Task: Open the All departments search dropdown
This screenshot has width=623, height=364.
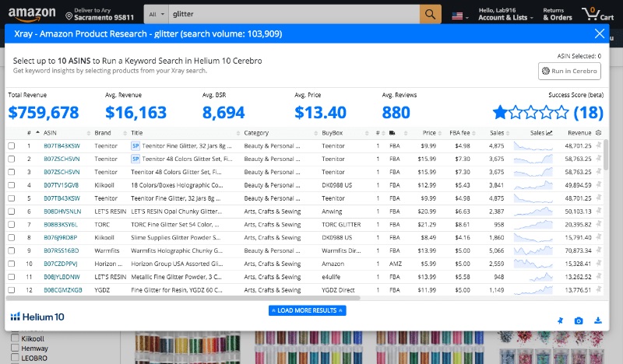Action: click(x=157, y=14)
